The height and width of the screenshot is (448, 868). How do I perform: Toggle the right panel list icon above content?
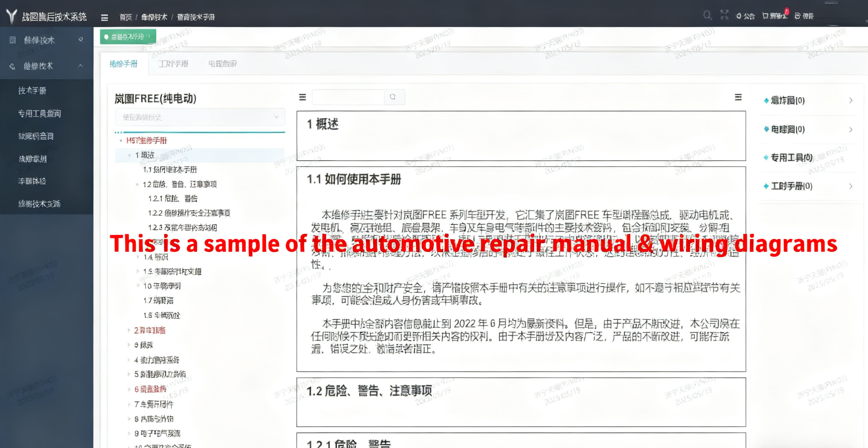[738, 97]
